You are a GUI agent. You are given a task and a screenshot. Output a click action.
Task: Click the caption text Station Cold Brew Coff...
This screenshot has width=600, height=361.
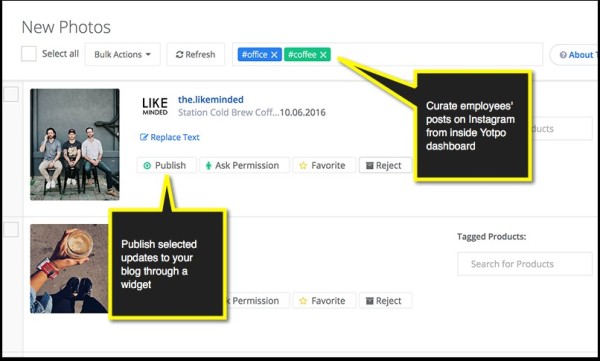[x=229, y=113]
